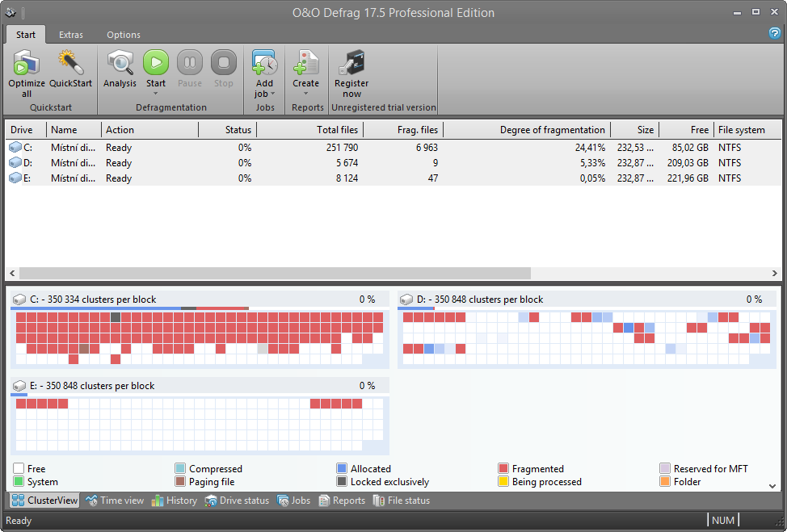
Task: Click the Free legend color swatch
Action: [19, 468]
